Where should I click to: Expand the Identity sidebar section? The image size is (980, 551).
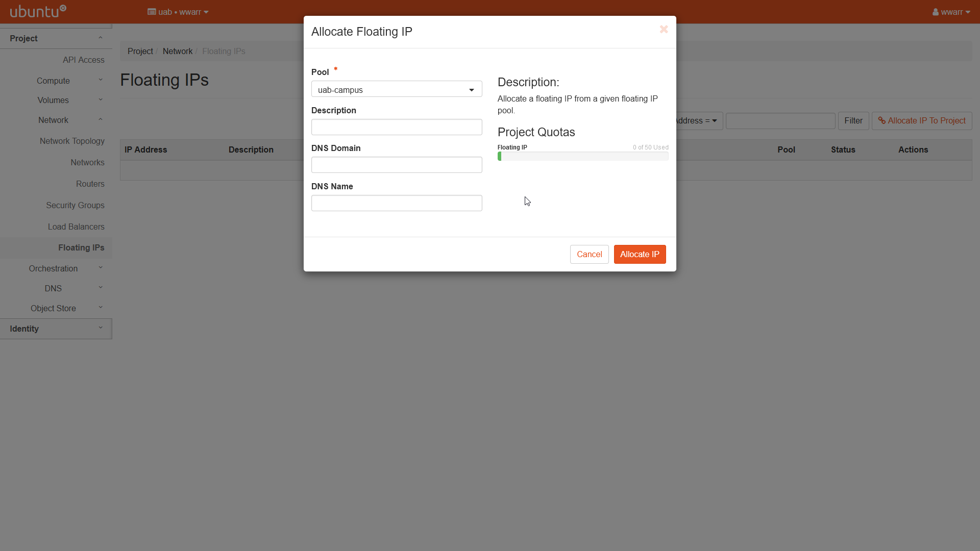[56, 329]
